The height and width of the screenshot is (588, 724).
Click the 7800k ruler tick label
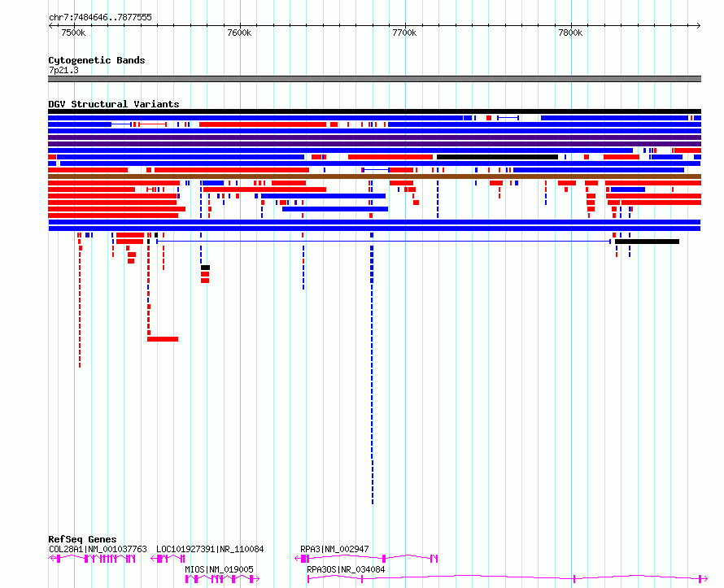[570, 33]
